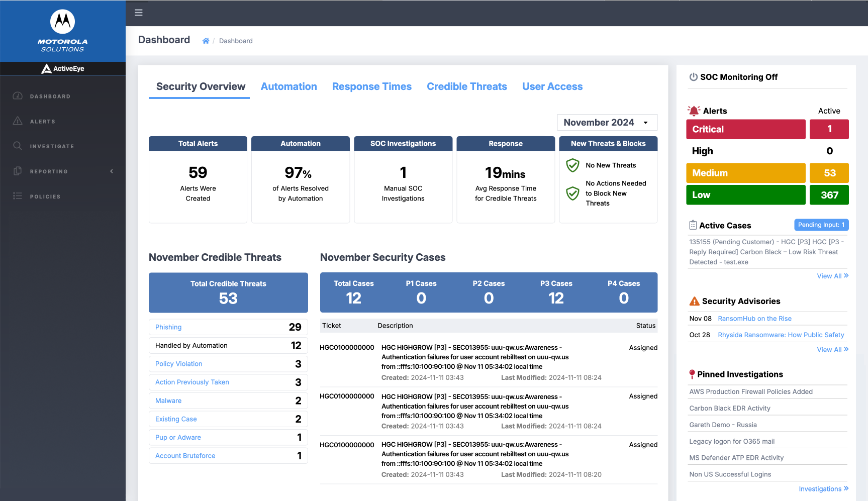
Task: Collapse the Reporting sidebar submenu chevron
Action: [x=112, y=171]
